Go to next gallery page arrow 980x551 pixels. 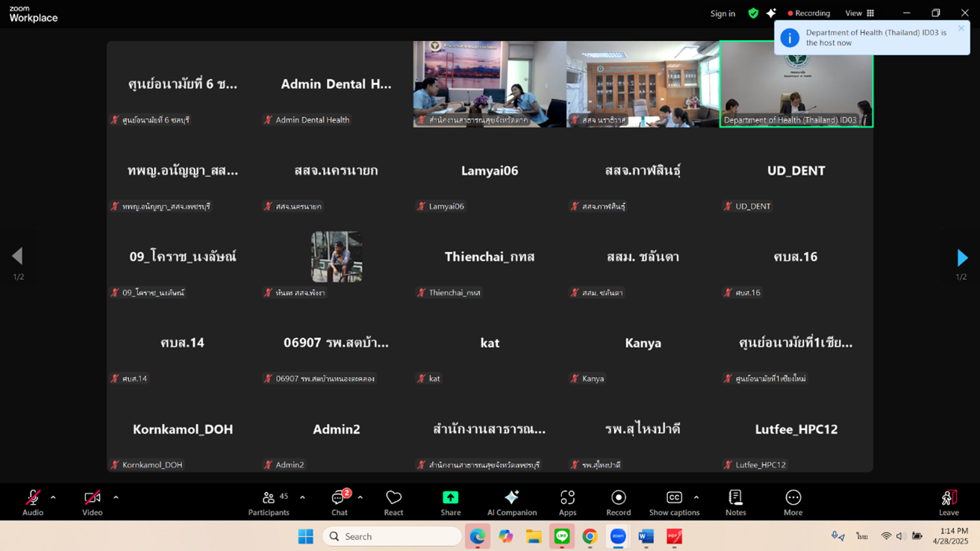962,258
